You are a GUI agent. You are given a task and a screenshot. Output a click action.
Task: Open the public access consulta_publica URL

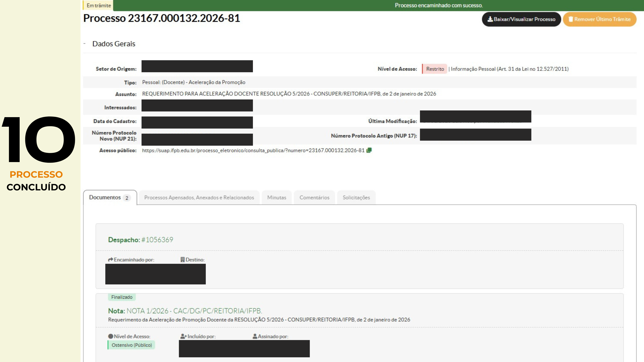(x=253, y=150)
